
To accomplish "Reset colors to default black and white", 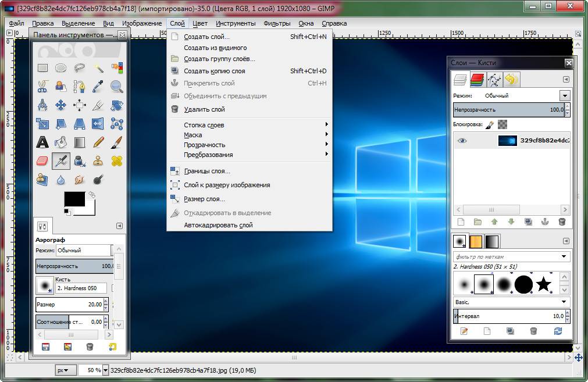I will pos(67,212).
